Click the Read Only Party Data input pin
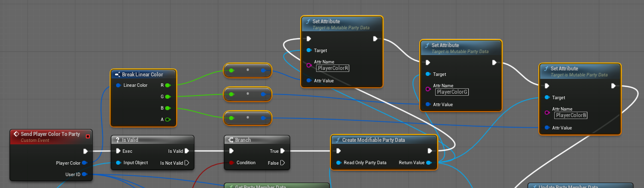The height and width of the screenshot is (188, 644). 338,163
